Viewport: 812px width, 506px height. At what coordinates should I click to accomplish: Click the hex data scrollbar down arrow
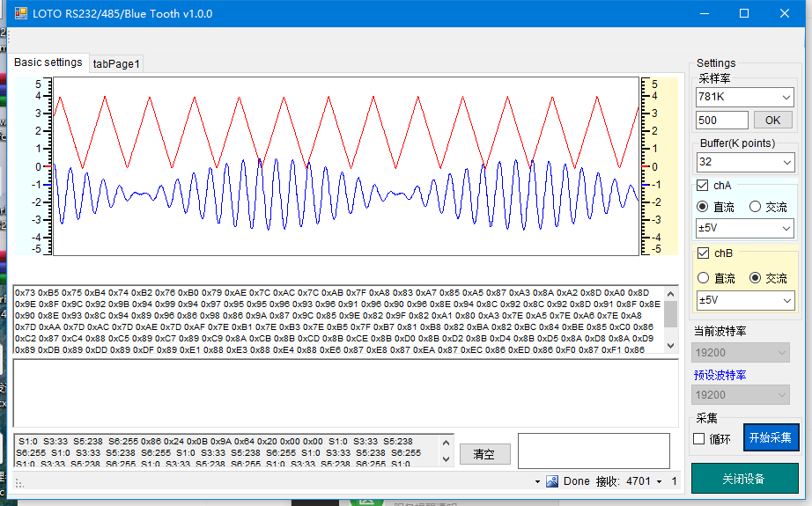(670, 346)
